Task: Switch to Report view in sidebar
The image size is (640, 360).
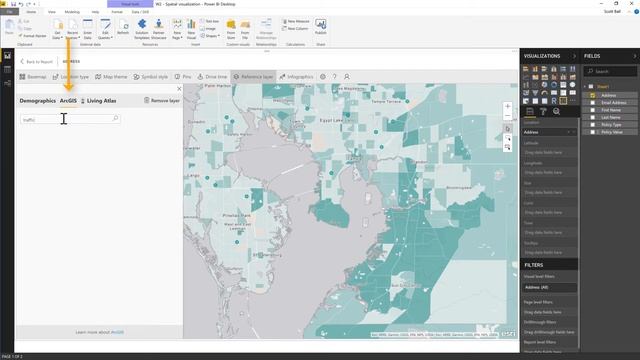Action: click(7, 56)
